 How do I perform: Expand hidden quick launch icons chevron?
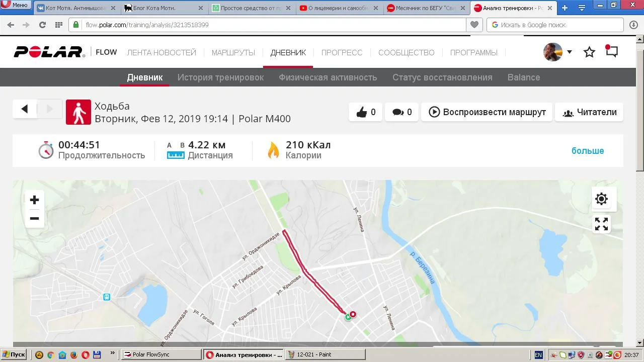pyautogui.click(x=112, y=353)
